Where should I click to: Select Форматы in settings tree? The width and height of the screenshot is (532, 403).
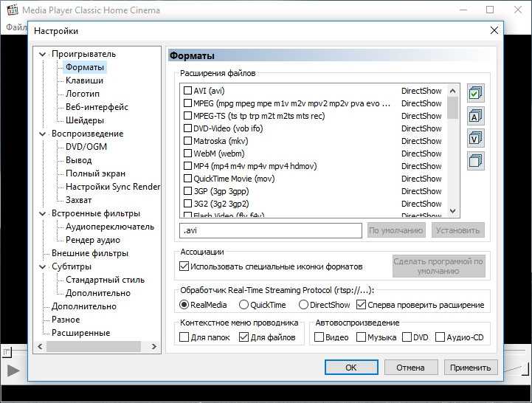[85, 67]
